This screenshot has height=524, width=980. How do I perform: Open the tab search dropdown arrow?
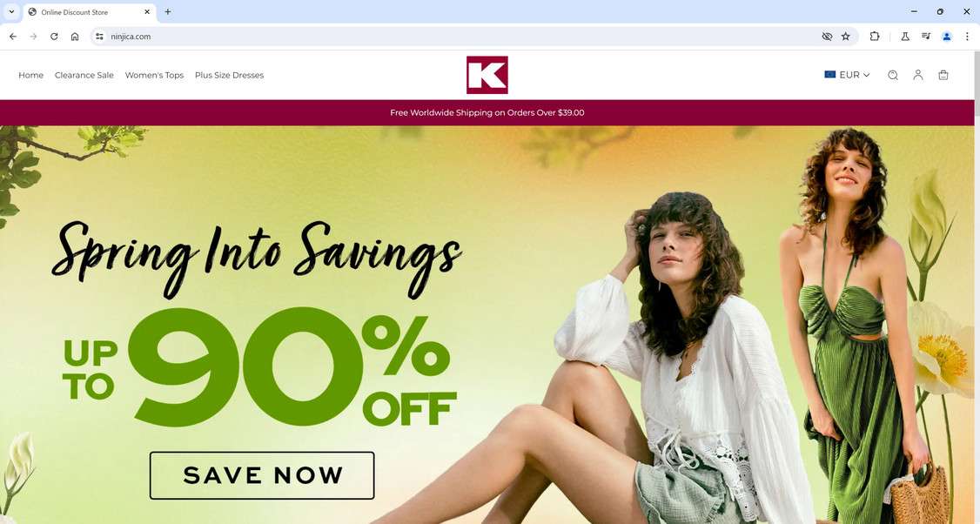(x=11, y=12)
